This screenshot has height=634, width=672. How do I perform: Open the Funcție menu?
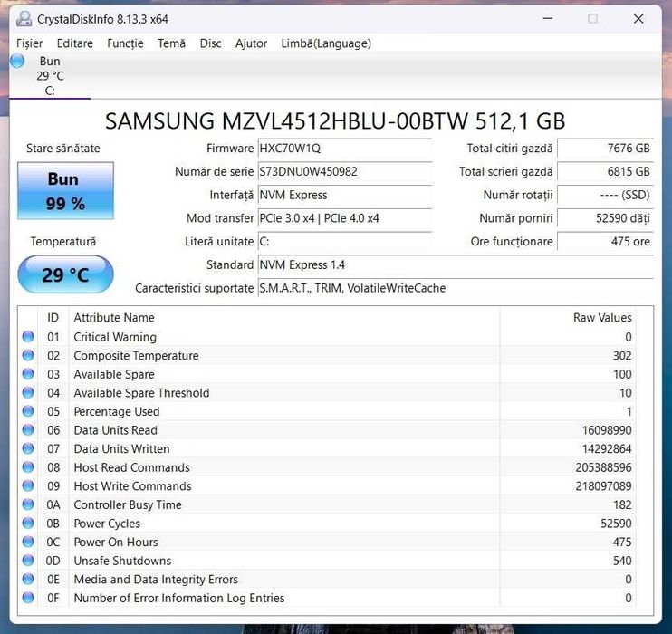coord(125,43)
